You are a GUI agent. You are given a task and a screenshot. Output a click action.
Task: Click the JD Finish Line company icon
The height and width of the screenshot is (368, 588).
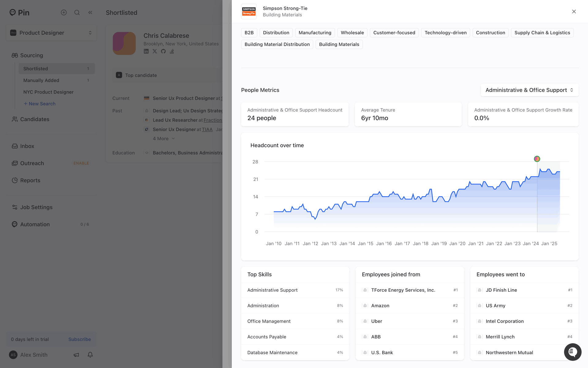(x=480, y=290)
